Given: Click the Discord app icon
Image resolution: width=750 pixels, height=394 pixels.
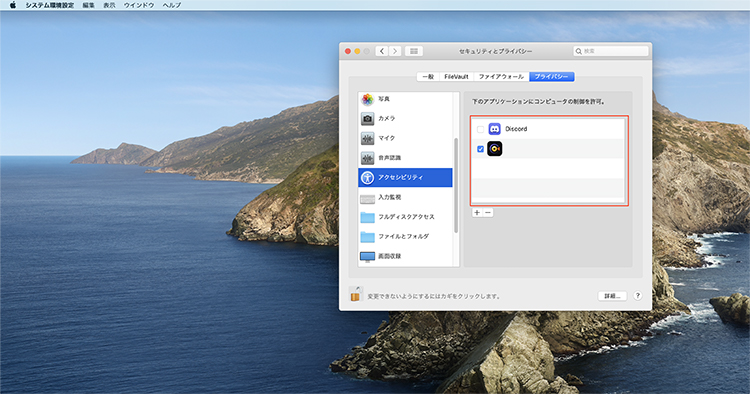Looking at the screenshot, I should (x=495, y=129).
